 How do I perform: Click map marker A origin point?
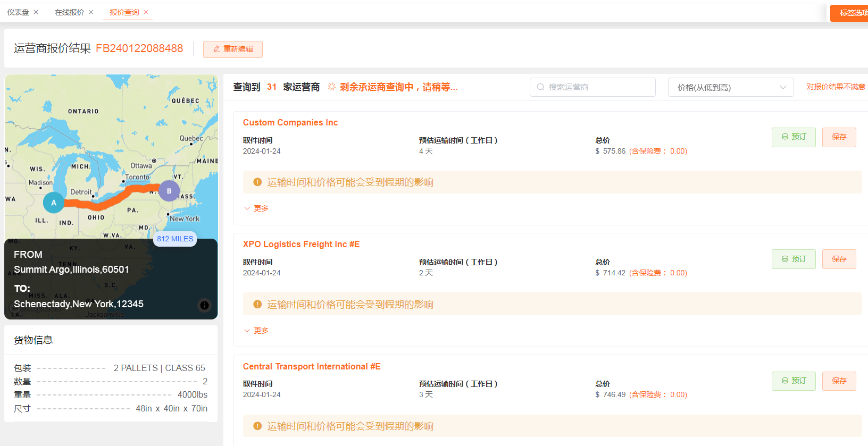tap(53, 203)
